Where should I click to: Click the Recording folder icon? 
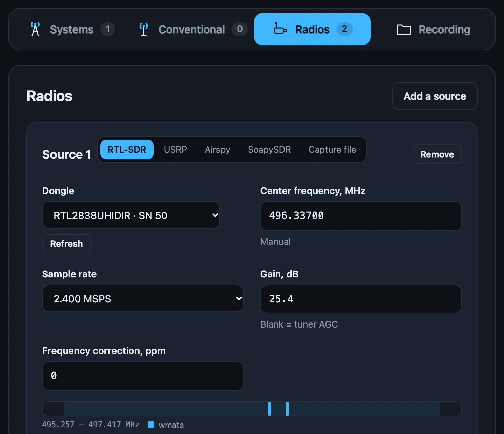tap(403, 30)
